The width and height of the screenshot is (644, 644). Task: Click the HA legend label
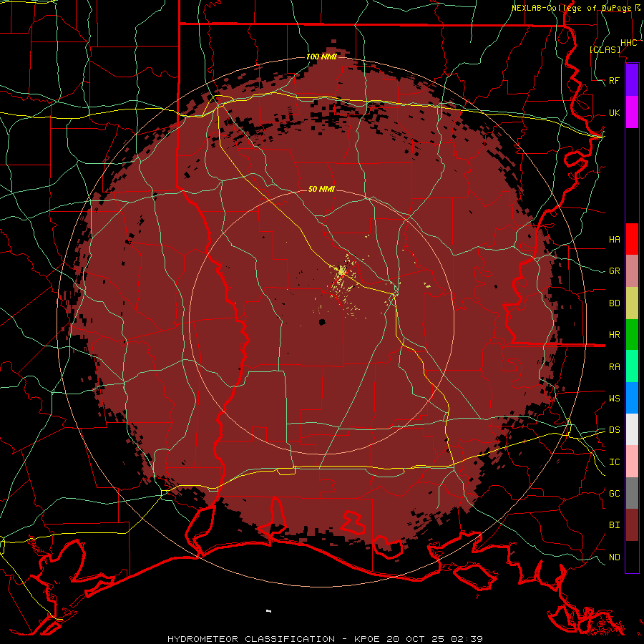615,239
